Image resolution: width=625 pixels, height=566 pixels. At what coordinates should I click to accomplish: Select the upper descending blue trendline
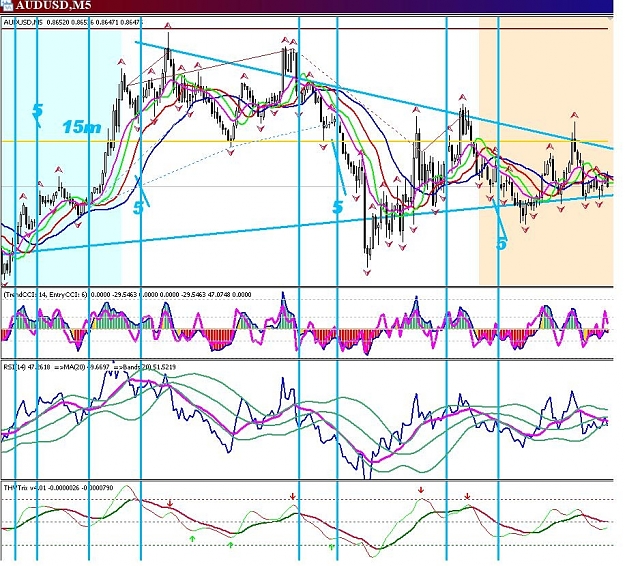(x=374, y=96)
